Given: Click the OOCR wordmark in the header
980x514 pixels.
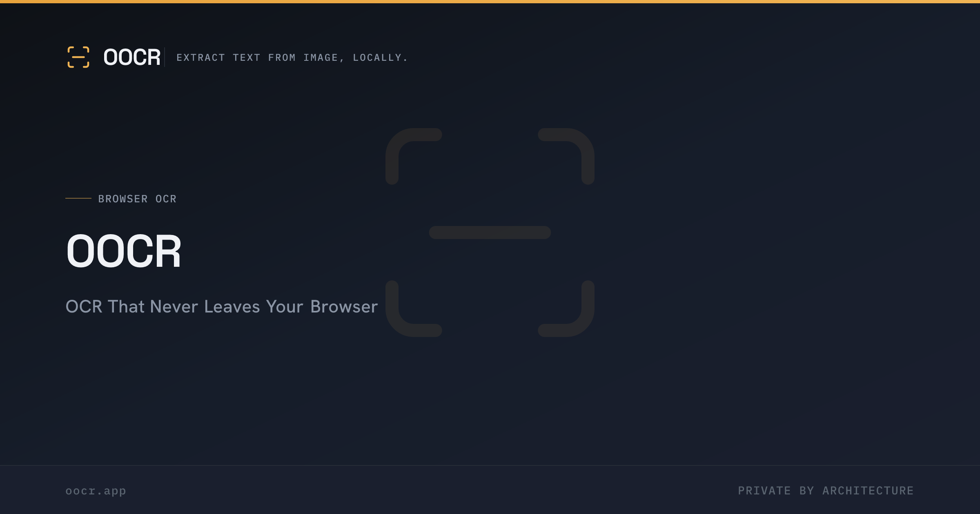Looking at the screenshot, I should 131,57.
